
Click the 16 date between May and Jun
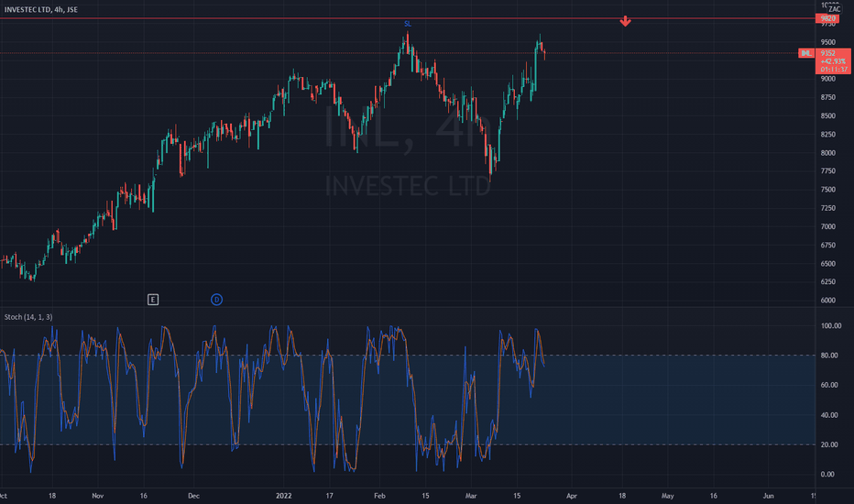pyautogui.click(x=714, y=496)
